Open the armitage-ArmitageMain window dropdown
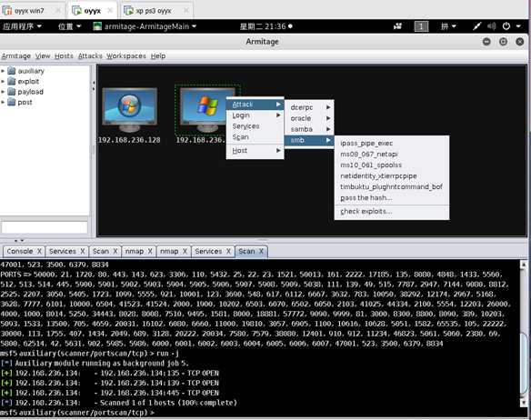The image size is (531, 420). 145,26
